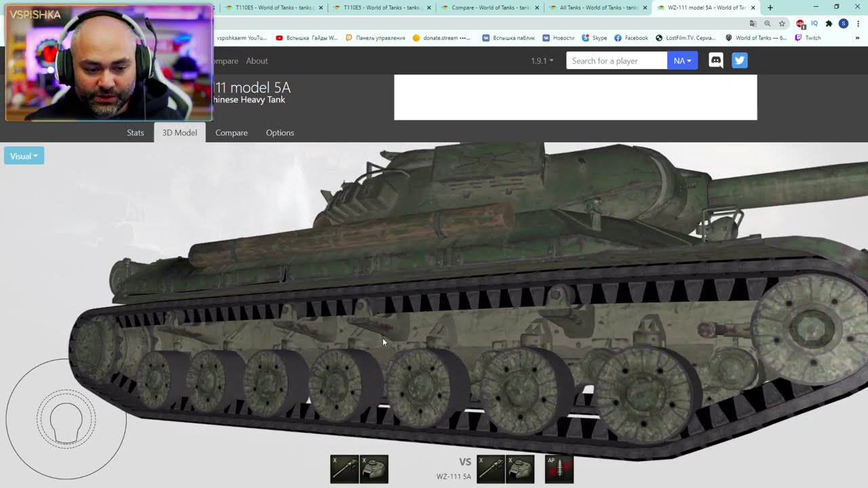Open the Discord link icon

click(716, 60)
